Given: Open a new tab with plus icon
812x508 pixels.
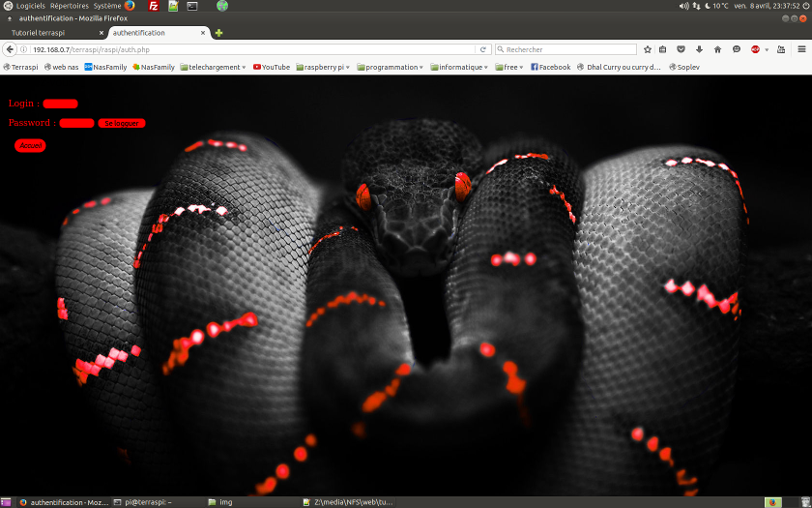Looking at the screenshot, I should (219, 33).
